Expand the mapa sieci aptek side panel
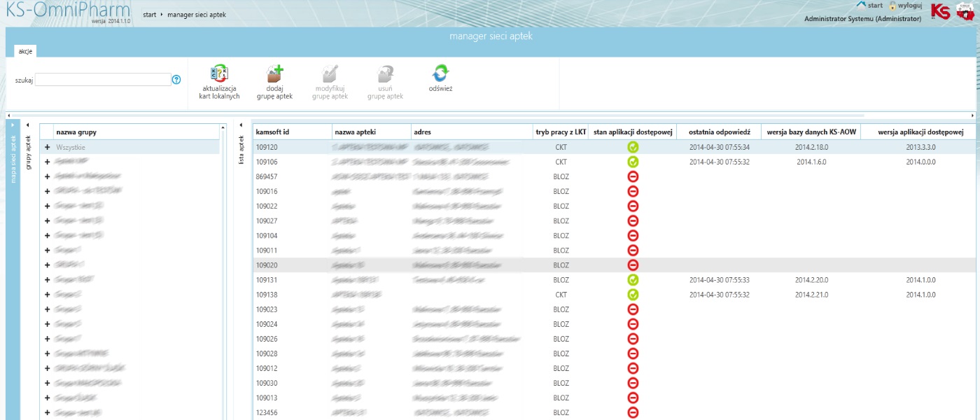Screen dimensions: 980x420 pyautogui.click(x=12, y=125)
